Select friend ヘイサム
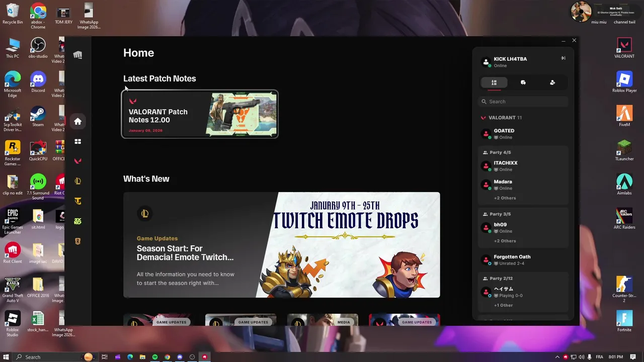 click(523, 292)
